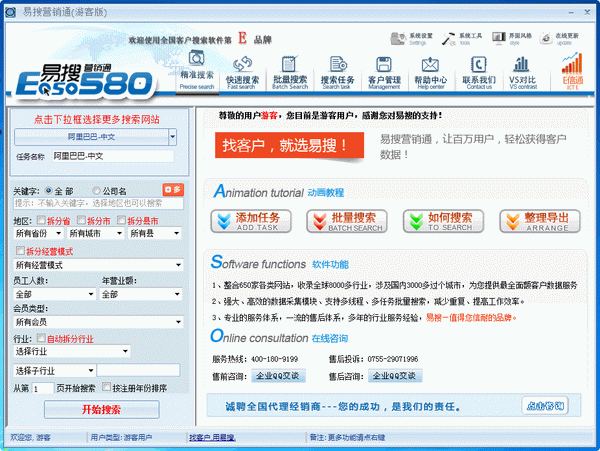Open 快速搜索 Fast search tool
This screenshot has height=451, width=600.
pos(242,73)
